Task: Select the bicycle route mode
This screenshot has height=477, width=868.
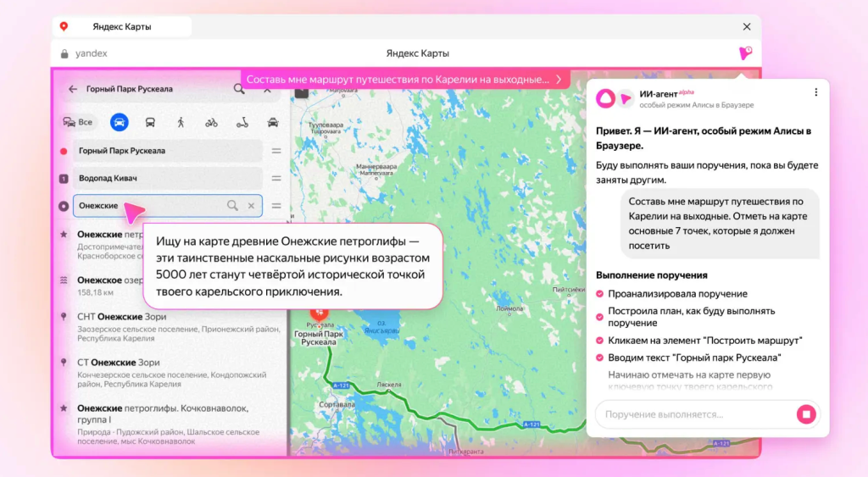Action: coord(211,122)
